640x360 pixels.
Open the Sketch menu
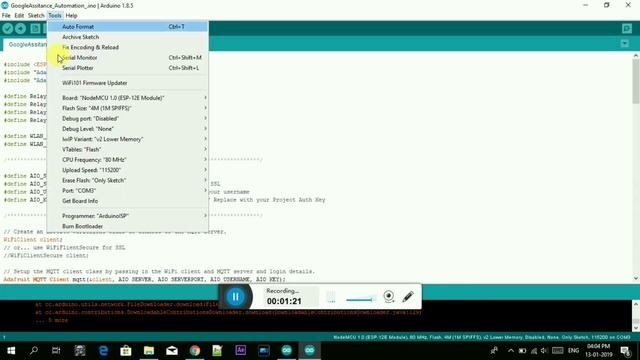click(36, 16)
